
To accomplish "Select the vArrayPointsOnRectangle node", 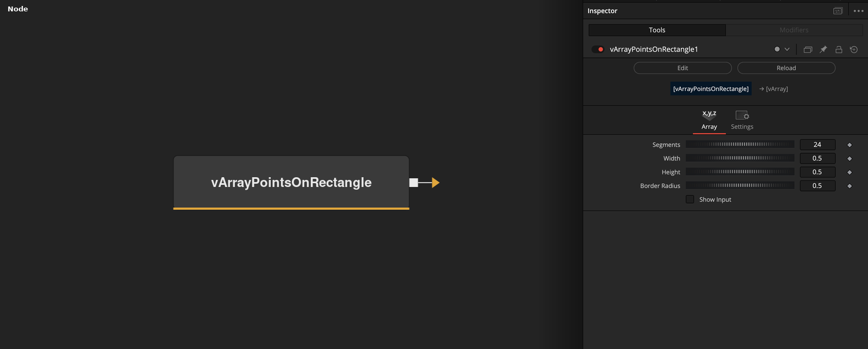I will pyautogui.click(x=291, y=183).
